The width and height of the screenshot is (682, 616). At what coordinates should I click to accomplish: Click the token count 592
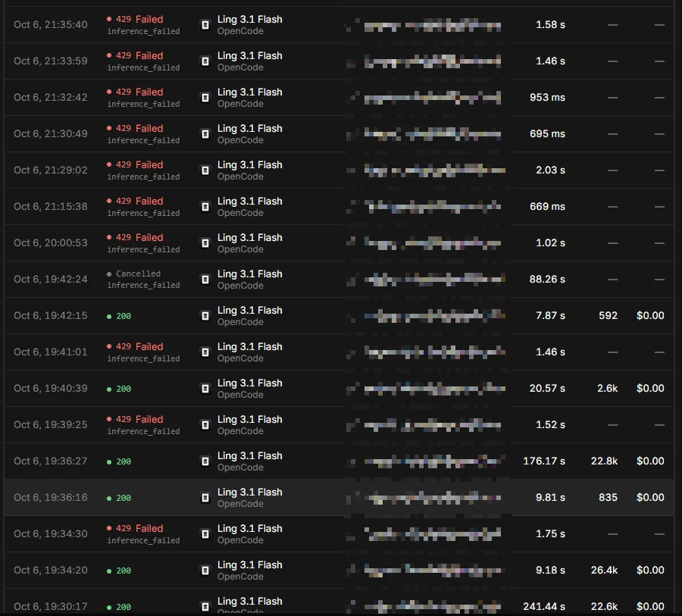[608, 316]
